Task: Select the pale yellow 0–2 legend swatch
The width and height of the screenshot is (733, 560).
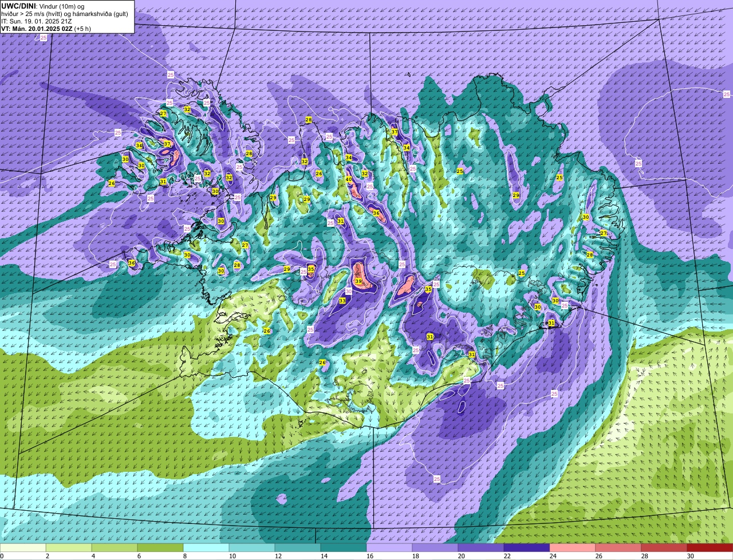Action: coord(23,547)
